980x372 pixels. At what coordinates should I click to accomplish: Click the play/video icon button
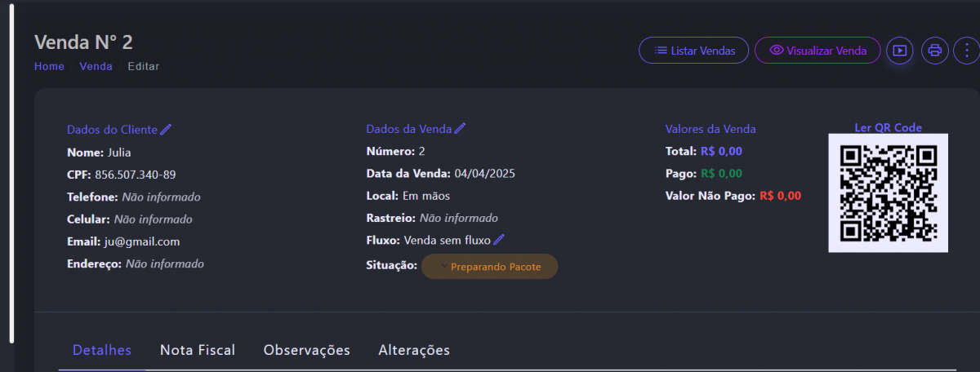click(899, 51)
